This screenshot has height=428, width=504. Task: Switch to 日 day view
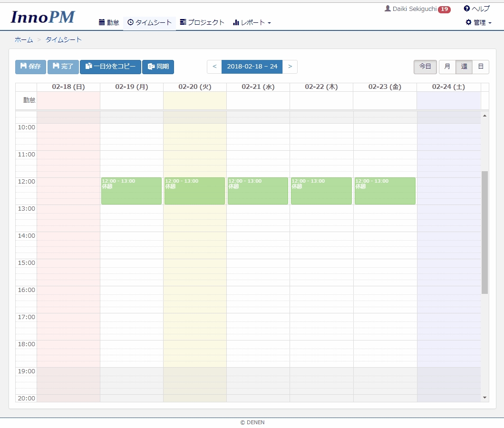point(481,67)
